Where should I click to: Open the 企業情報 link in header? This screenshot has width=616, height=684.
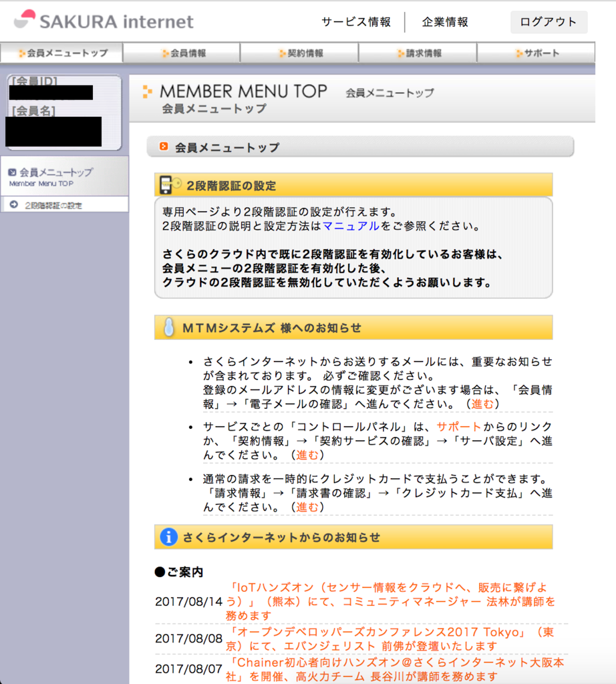(445, 22)
